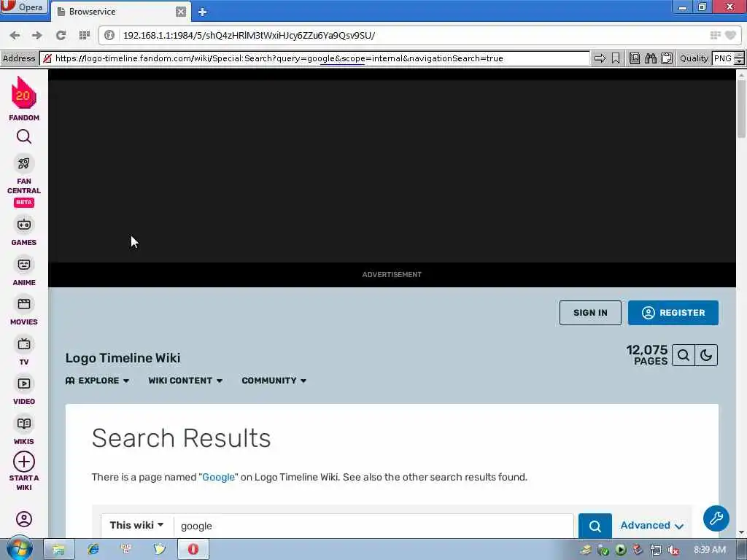Image resolution: width=747 pixels, height=560 pixels.
Task: Decrease the Quality stepper value
Action: [x=739, y=63]
